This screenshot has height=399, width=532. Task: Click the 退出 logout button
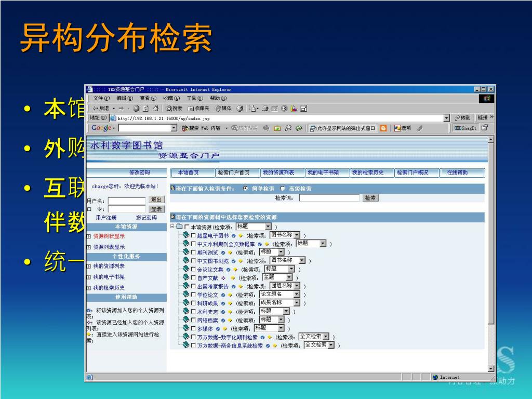156,200
